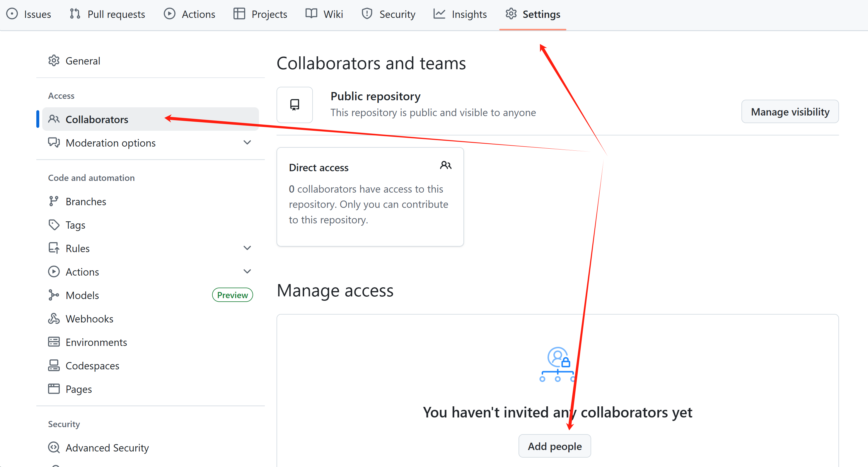Click the Advanced Security shield icon
This screenshot has height=467, width=868.
point(54,447)
